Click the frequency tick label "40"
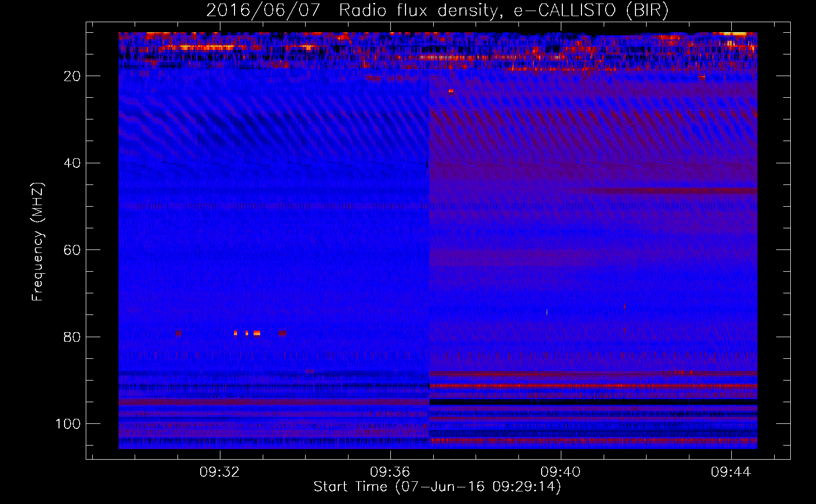816x504 pixels. pyautogui.click(x=73, y=163)
